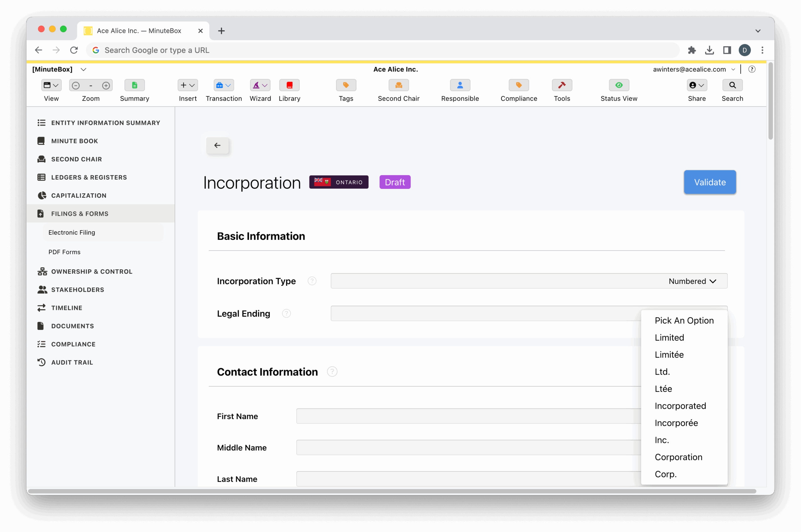The height and width of the screenshot is (532, 801).
Task: Click the Status View eye icon
Action: point(619,85)
